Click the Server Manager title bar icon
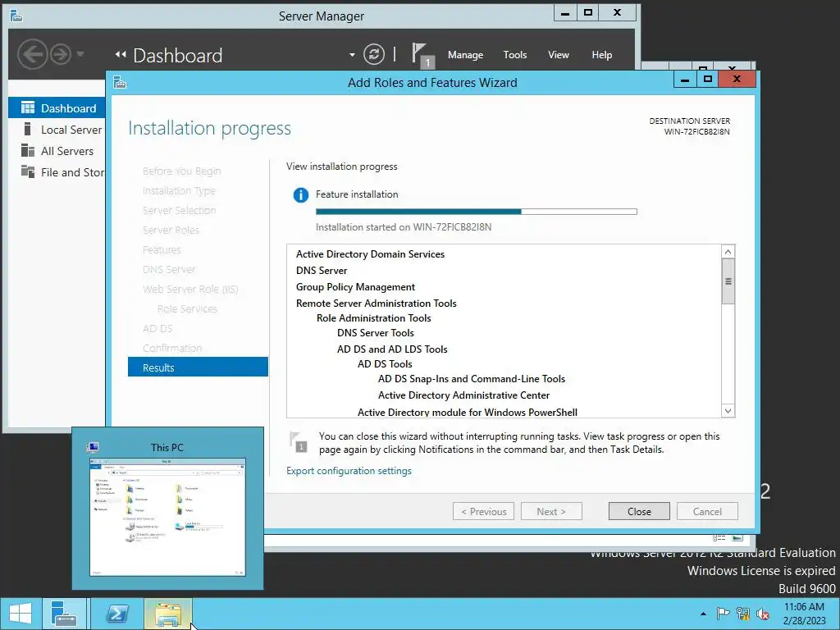This screenshot has width=840, height=630. pos(16,16)
